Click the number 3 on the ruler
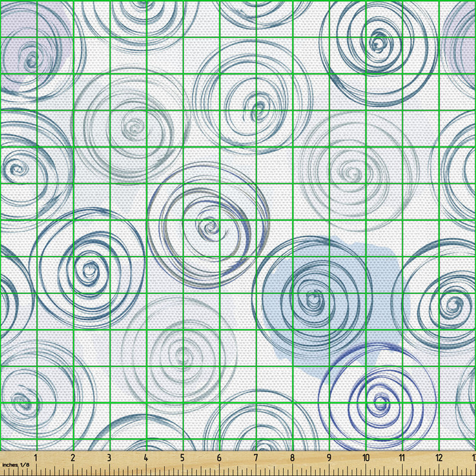The width and height of the screenshot is (476, 476). pyautogui.click(x=109, y=458)
